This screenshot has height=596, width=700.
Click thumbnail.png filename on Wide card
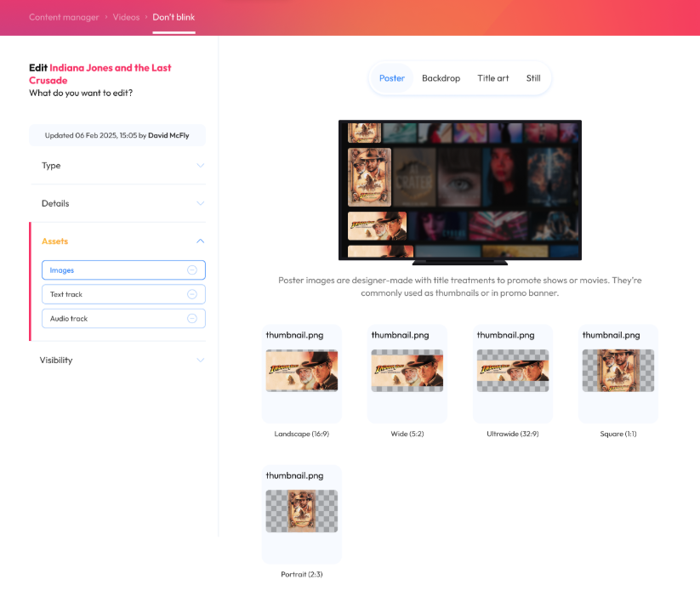coord(400,335)
